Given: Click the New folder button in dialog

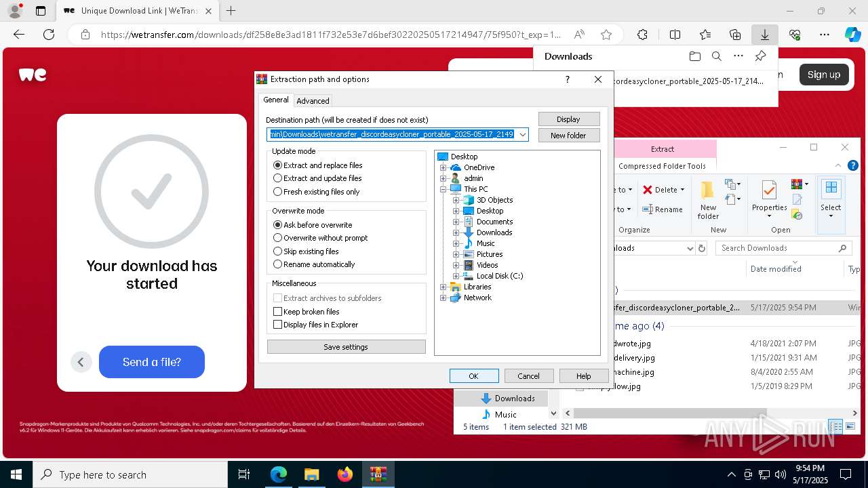Looking at the screenshot, I should 568,136.
